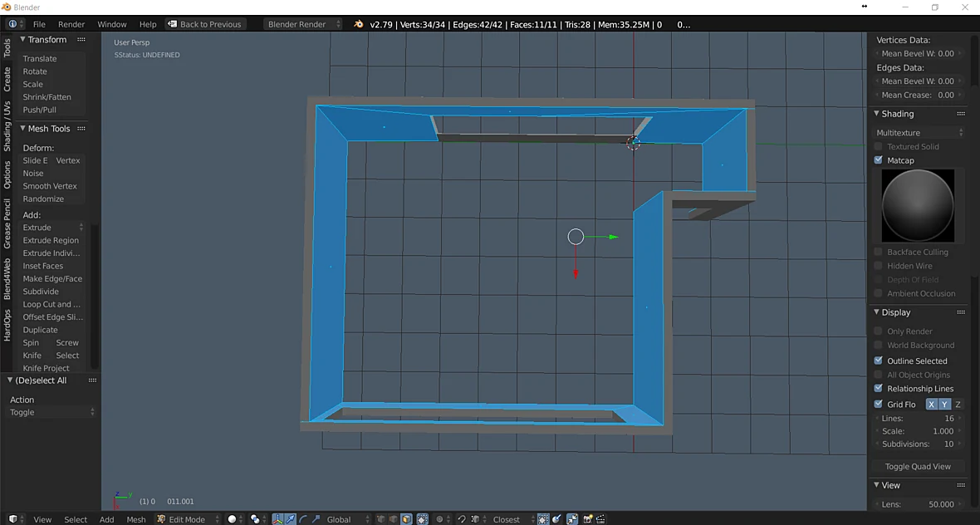Open the Multitexture shading dropdown

[919, 133]
